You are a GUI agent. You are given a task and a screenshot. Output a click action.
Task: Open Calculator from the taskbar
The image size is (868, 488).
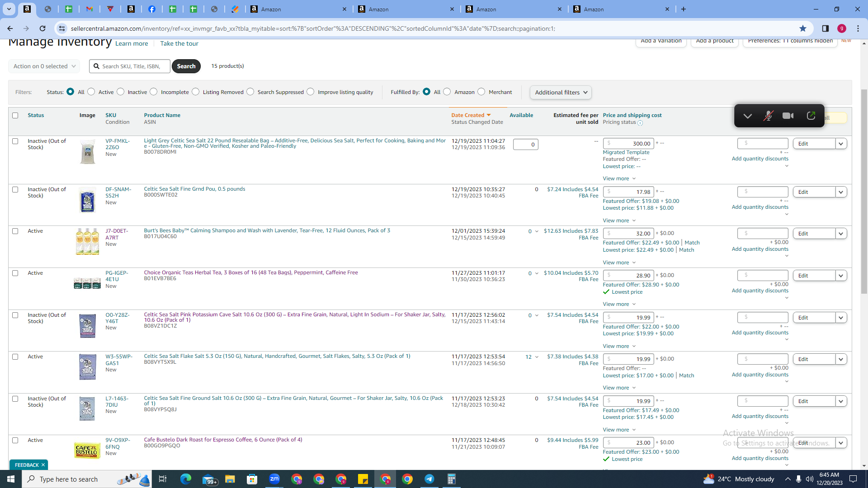pos(452,479)
